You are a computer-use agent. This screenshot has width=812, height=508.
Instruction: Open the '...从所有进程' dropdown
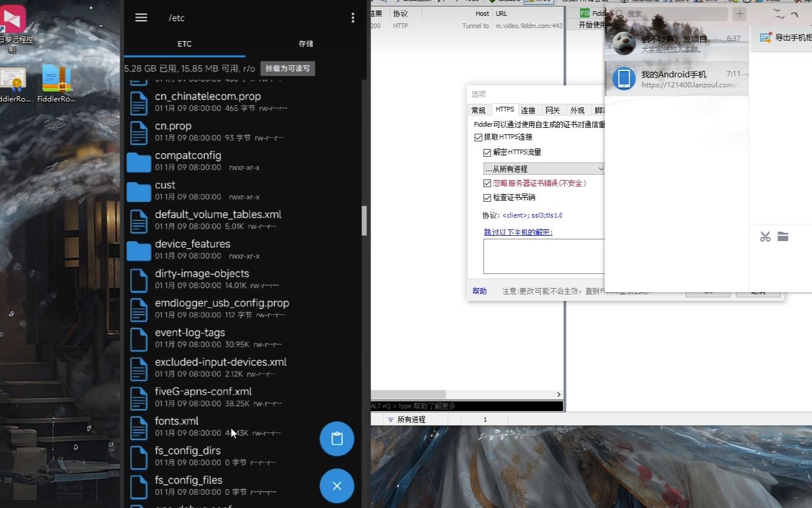[543, 169]
